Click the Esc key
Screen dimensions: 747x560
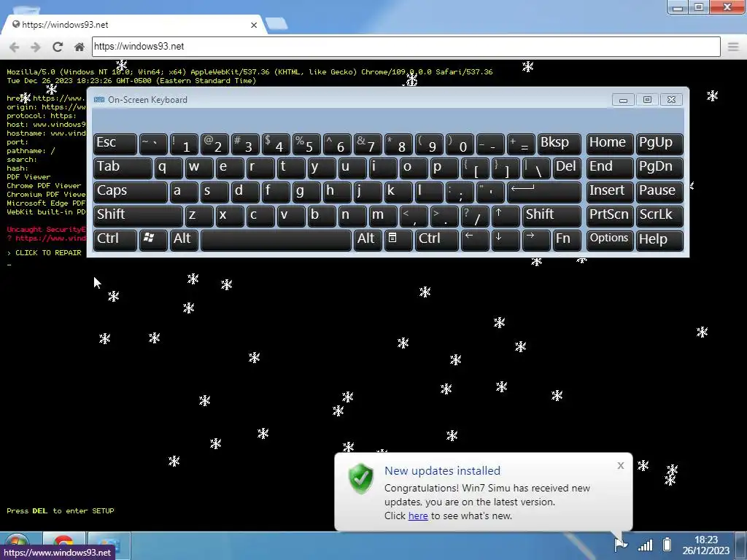point(115,144)
